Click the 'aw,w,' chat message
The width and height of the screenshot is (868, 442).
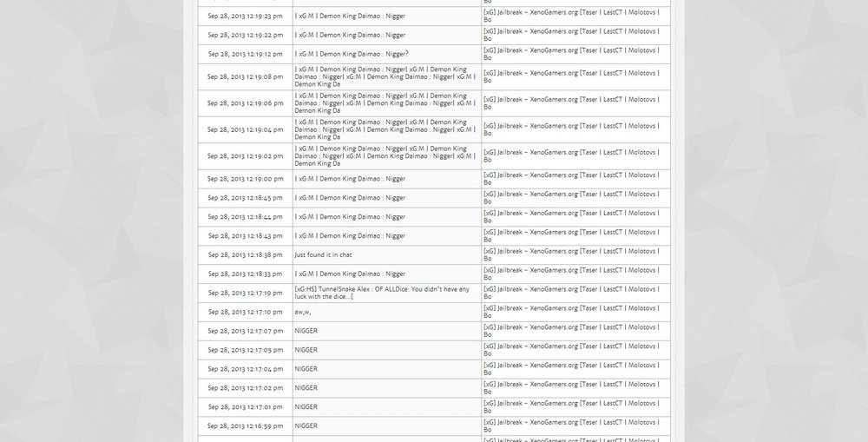pos(303,312)
